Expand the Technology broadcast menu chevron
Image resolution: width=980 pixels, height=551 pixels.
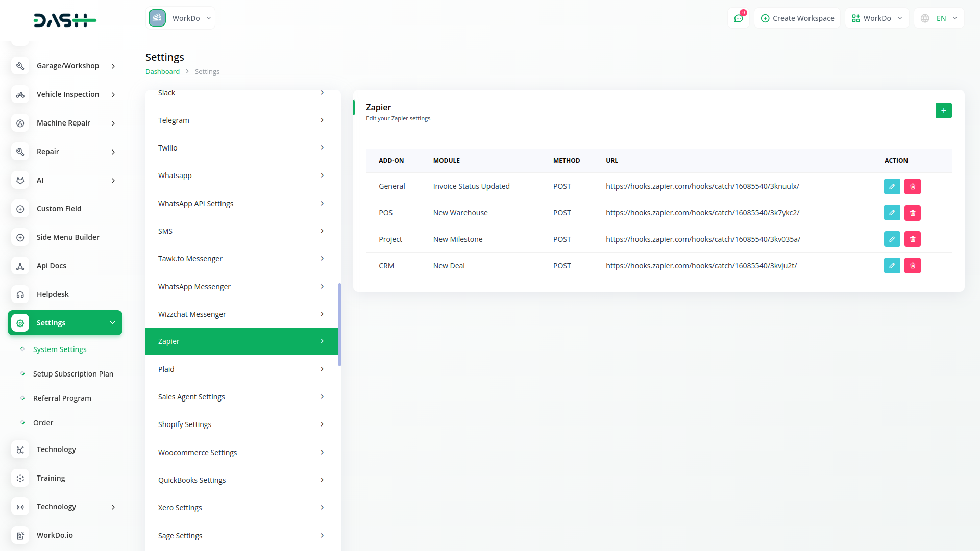pos(113,507)
